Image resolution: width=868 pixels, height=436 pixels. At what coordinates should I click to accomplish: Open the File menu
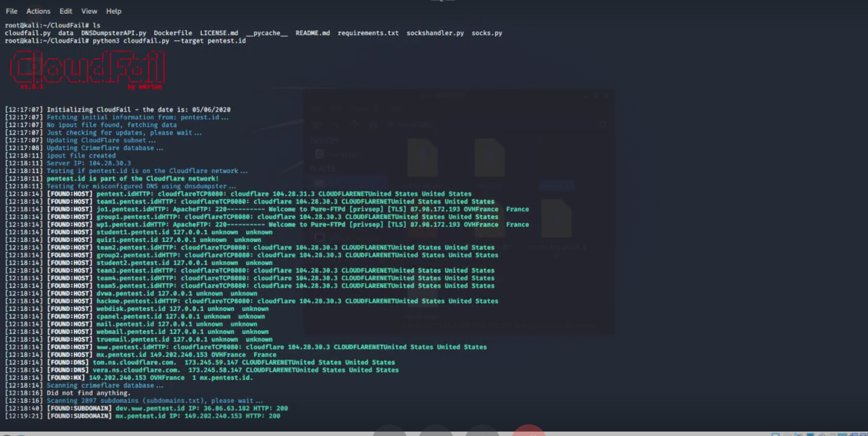pos(11,11)
